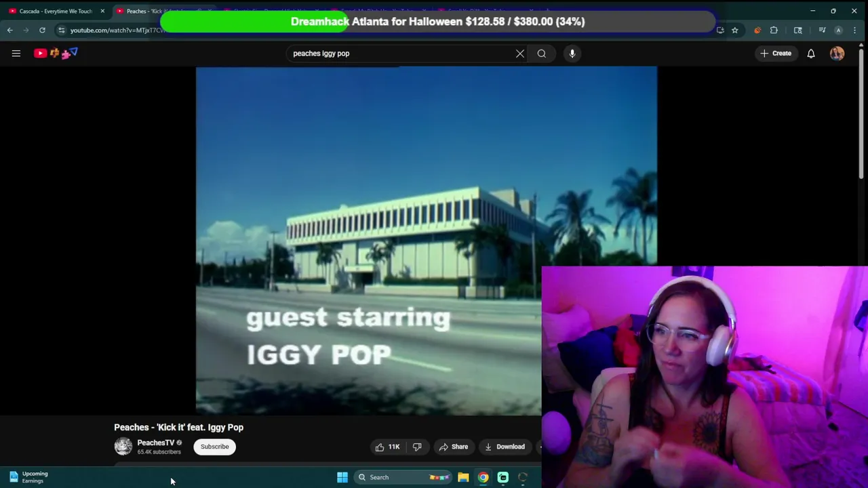Click the install app icon in address bar
This screenshot has width=868, height=488.
[720, 30]
